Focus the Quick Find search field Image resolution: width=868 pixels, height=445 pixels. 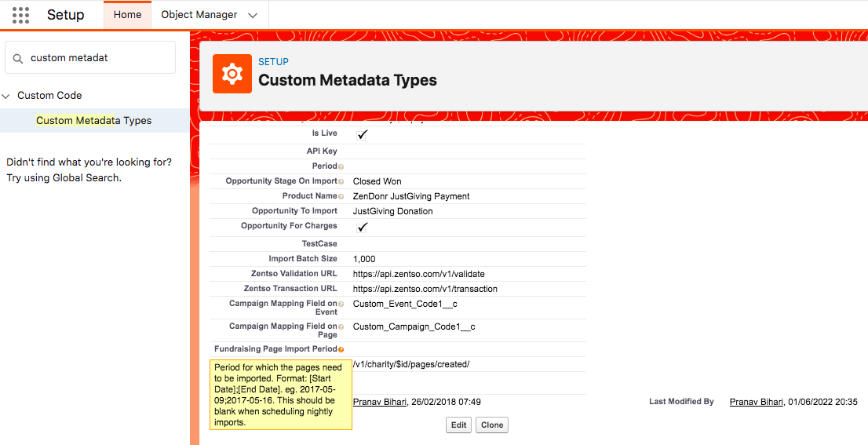click(x=90, y=57)
